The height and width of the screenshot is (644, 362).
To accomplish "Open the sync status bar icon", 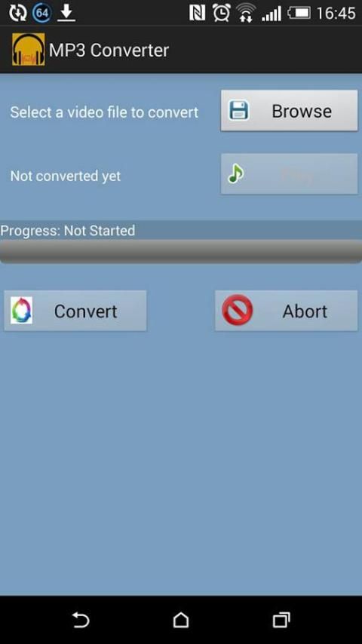I will point(17,13).
